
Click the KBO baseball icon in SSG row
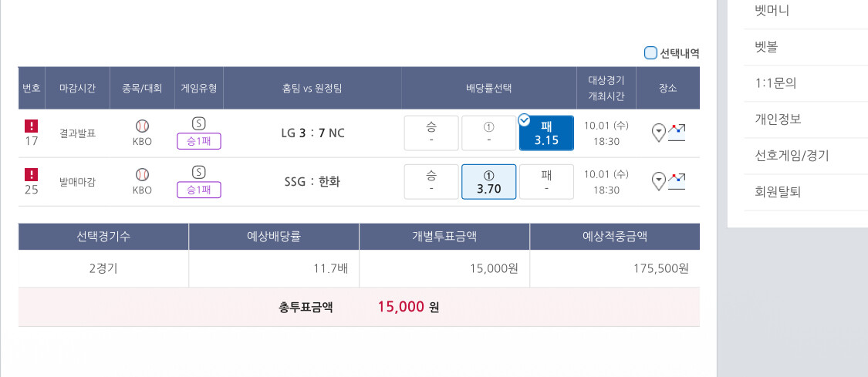[142, 174]
